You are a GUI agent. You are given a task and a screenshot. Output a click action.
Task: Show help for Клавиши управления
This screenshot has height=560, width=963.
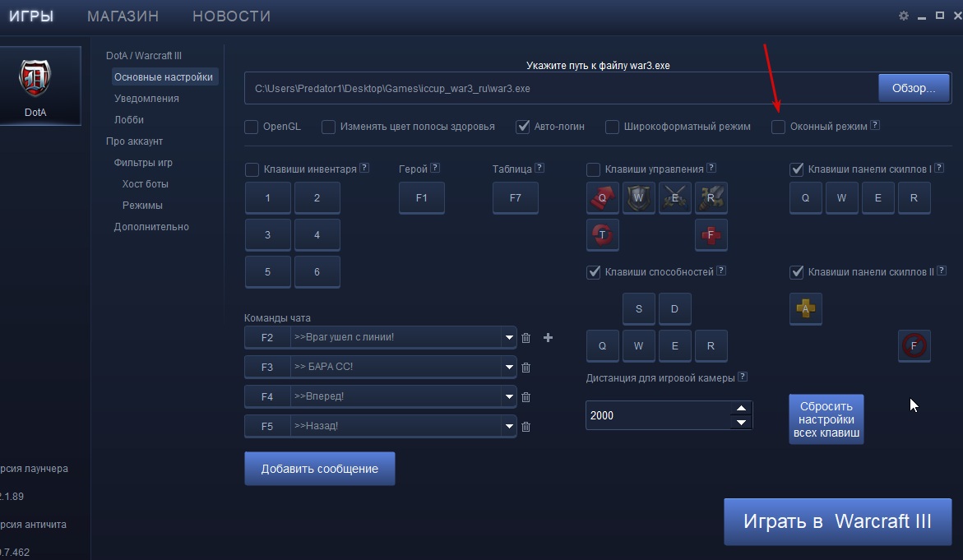(711, 168)
